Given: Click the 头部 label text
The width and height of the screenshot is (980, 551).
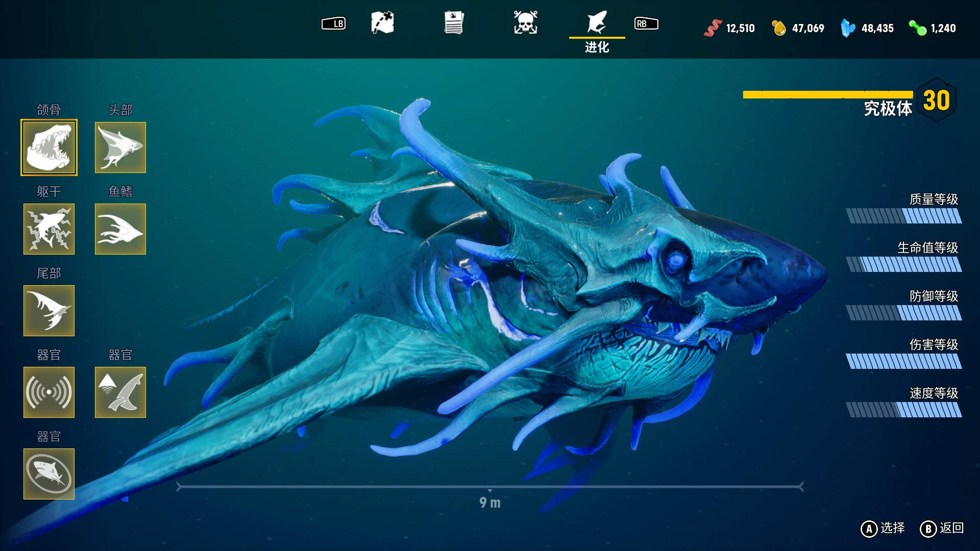Looking at the screenshot, I should click(120, 110).
